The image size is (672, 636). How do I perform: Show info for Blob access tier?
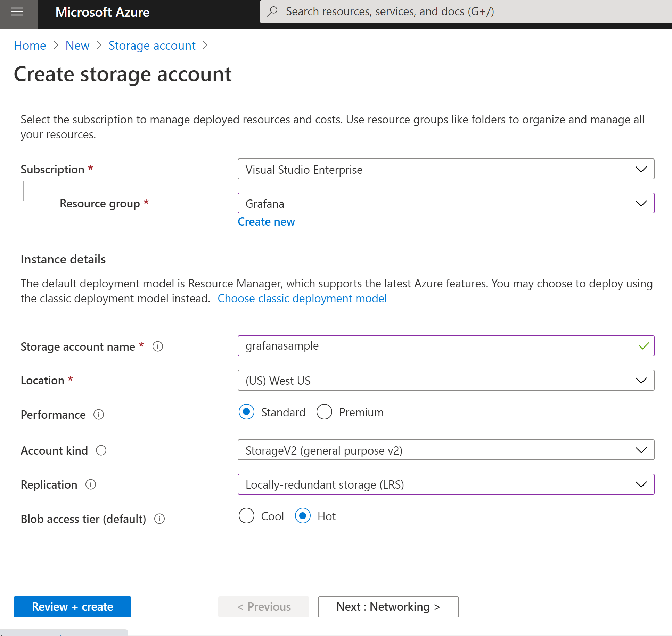click(159, 519)
